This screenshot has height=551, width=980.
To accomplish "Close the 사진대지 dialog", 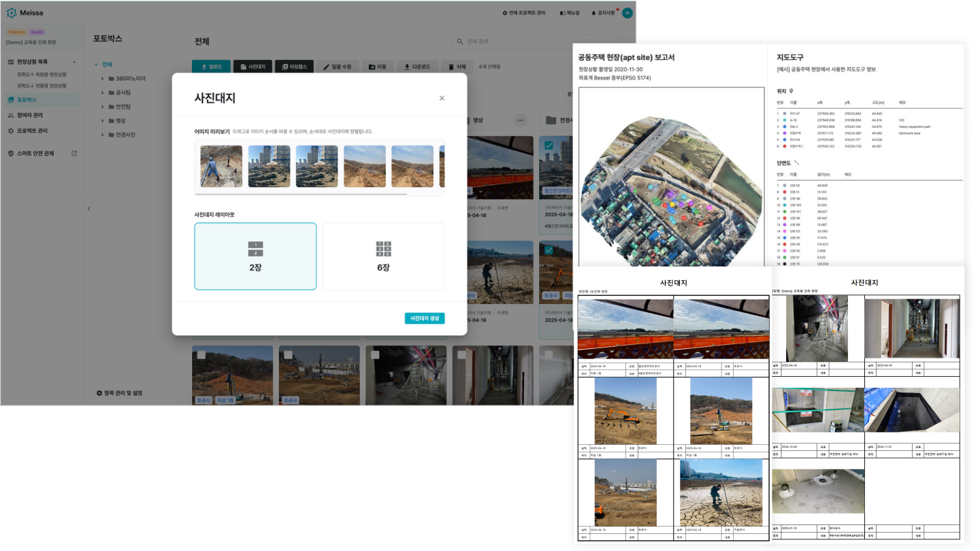I will pos(442,98).
